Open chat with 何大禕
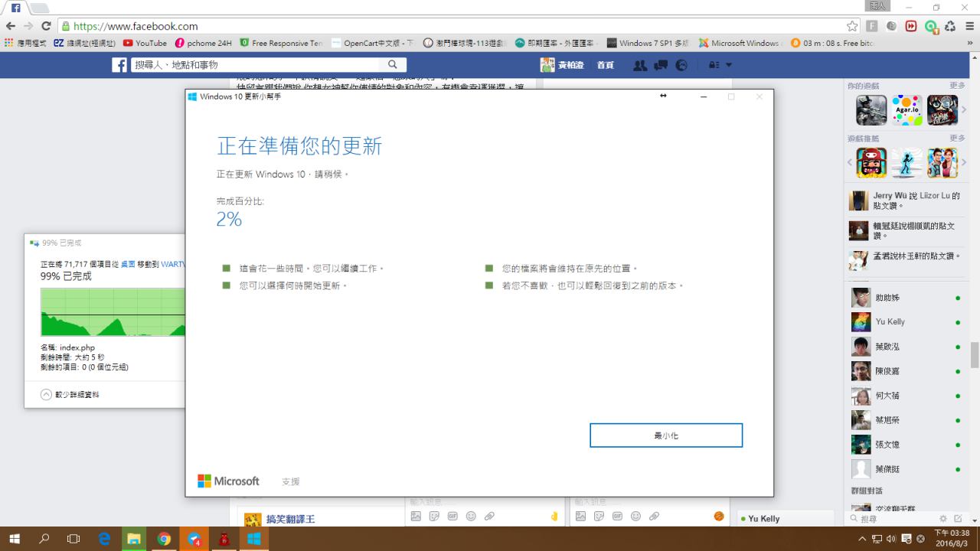The image size is (980, 551). 906,396
